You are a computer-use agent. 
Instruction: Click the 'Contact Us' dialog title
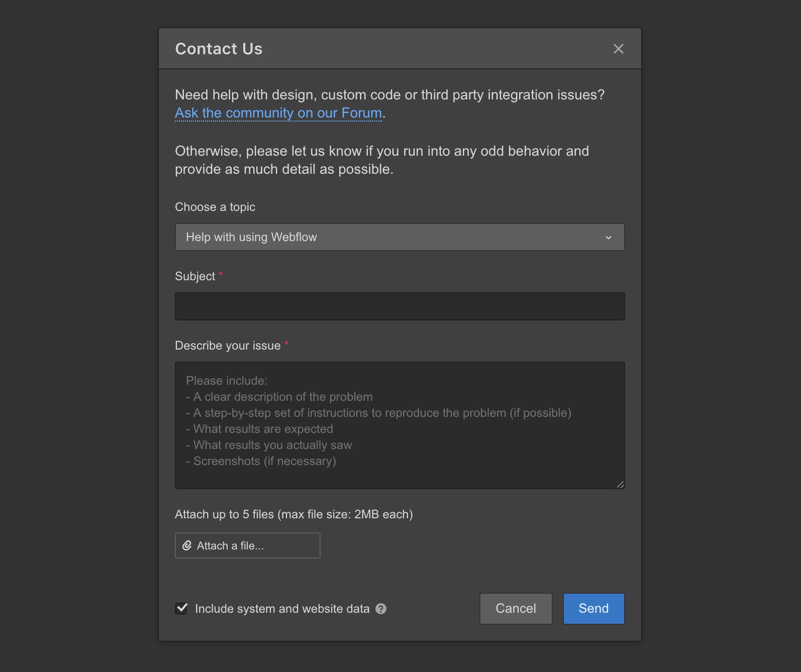(x=219, y=49)
